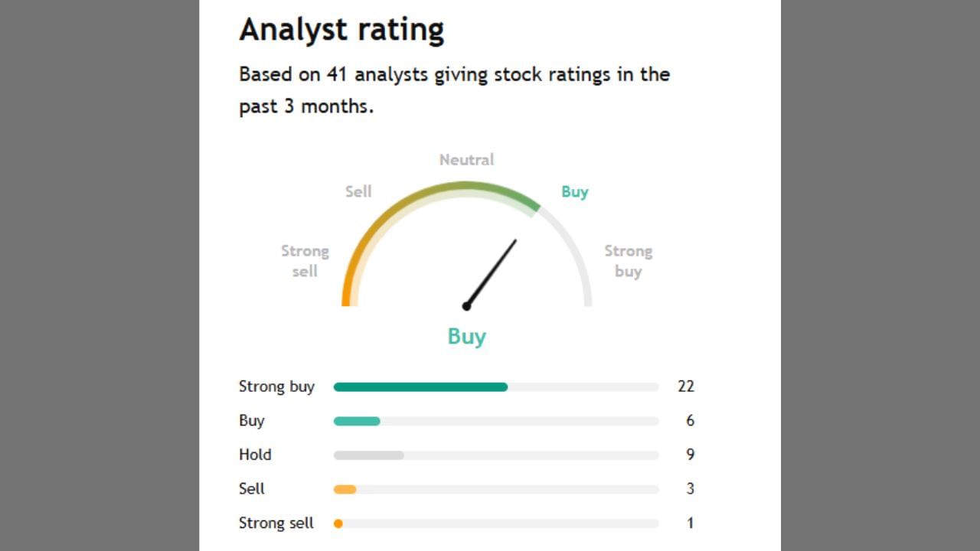
Task: Click the Strong buy count 22
Action: (685, 386)
